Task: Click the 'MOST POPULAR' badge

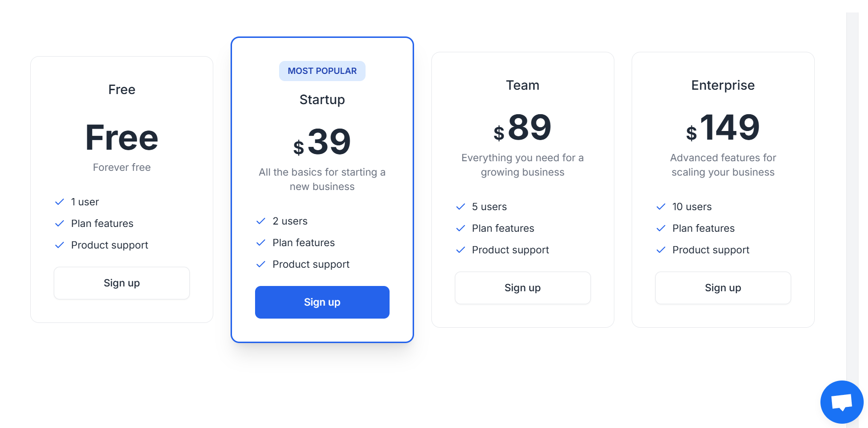Action: (x=322, y=71)
